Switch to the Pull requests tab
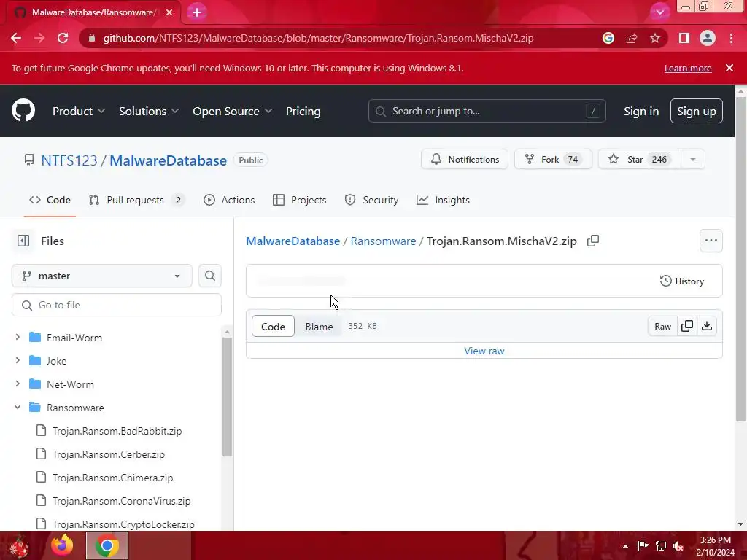Screen dimensions: 747x560 point(136,200)
